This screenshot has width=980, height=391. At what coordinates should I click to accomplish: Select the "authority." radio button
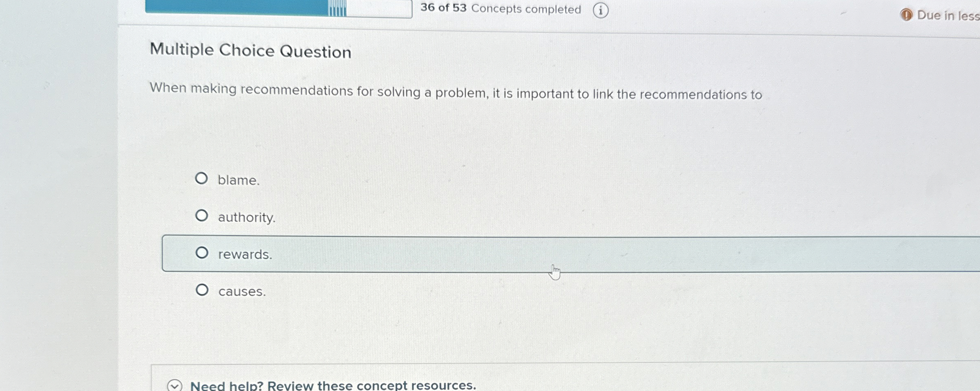[x=202, y=215]
